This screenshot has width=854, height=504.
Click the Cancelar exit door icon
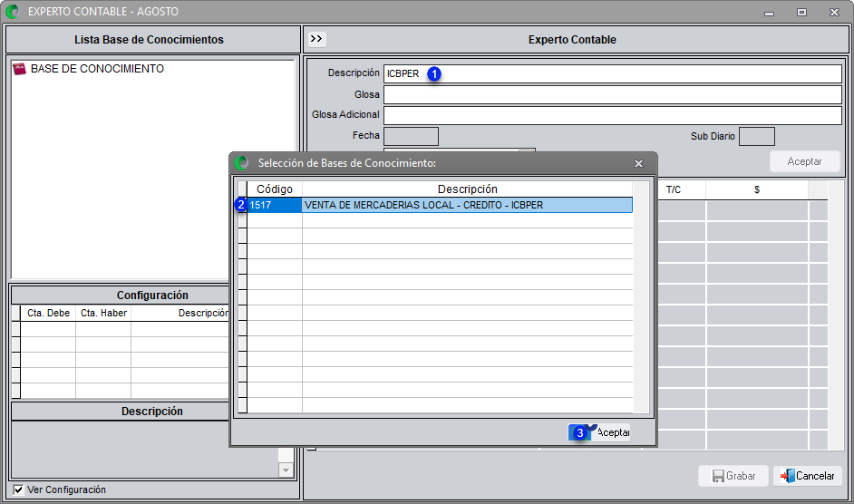point(788,476)
